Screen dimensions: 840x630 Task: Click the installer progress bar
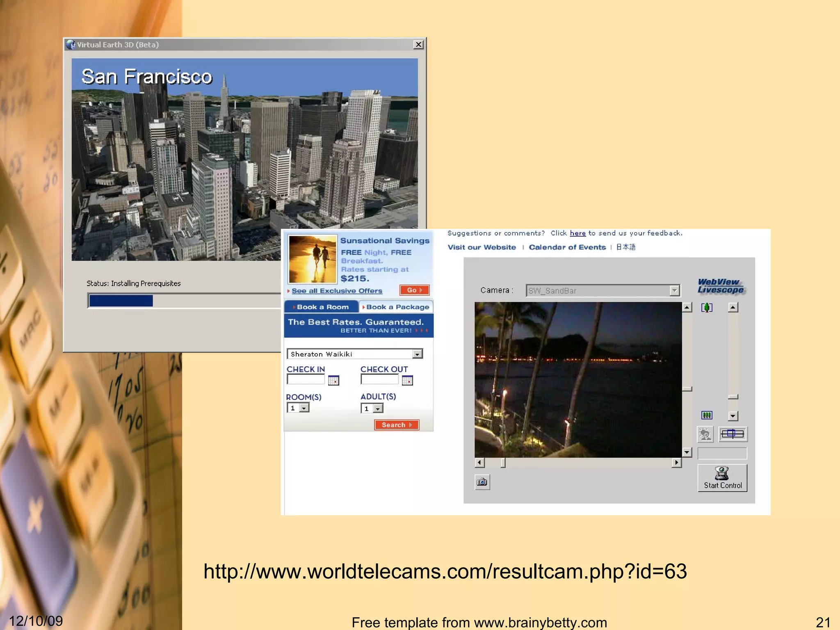point(185,301)
